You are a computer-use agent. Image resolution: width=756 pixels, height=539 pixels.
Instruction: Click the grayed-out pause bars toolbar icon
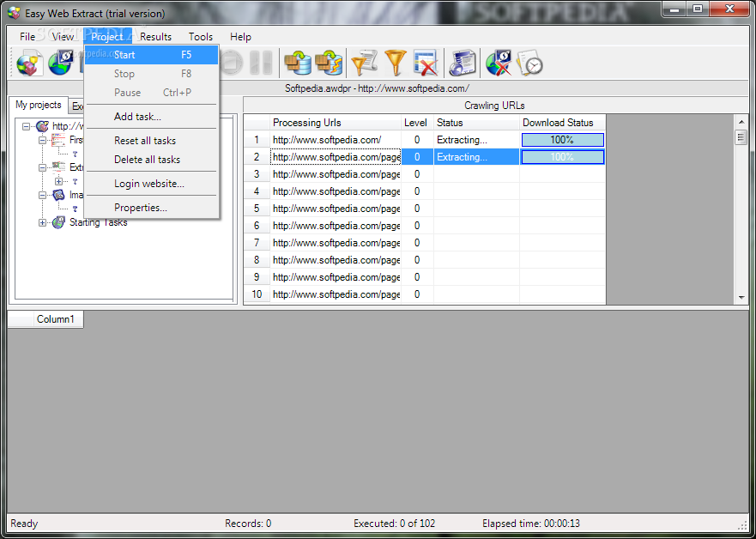tap(261, 63)
